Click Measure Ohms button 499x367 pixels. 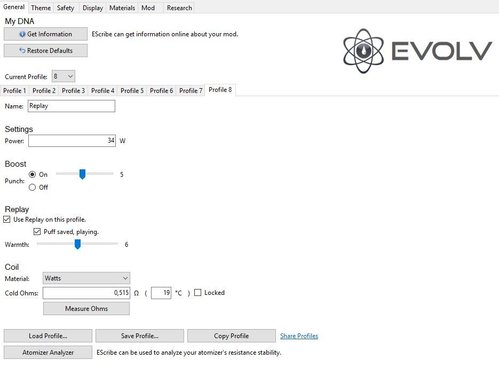pyautogui.click(x=86, y=309)
